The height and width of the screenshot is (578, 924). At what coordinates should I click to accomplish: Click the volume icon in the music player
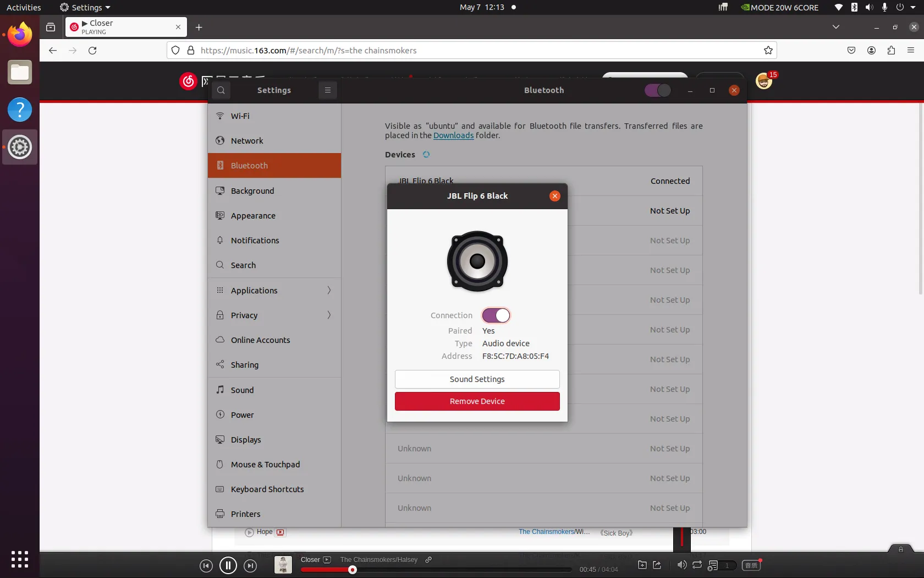(682, 565)
